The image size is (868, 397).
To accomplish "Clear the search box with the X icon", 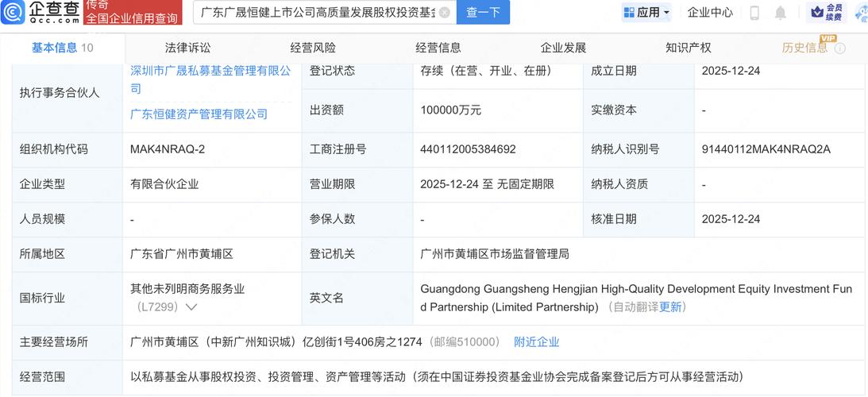I will [x=444, y=13].
